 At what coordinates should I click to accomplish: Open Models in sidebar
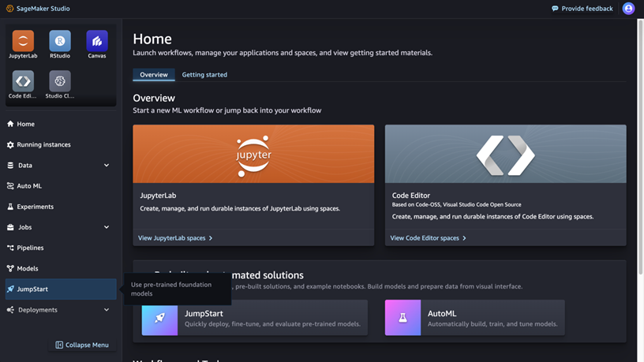(61, 268)
